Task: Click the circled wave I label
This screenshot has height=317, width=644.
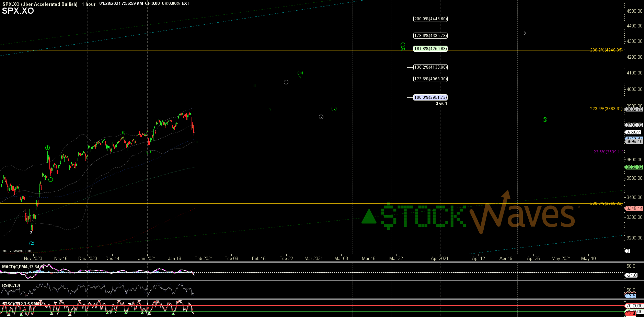Action: [x=48, y=148]
